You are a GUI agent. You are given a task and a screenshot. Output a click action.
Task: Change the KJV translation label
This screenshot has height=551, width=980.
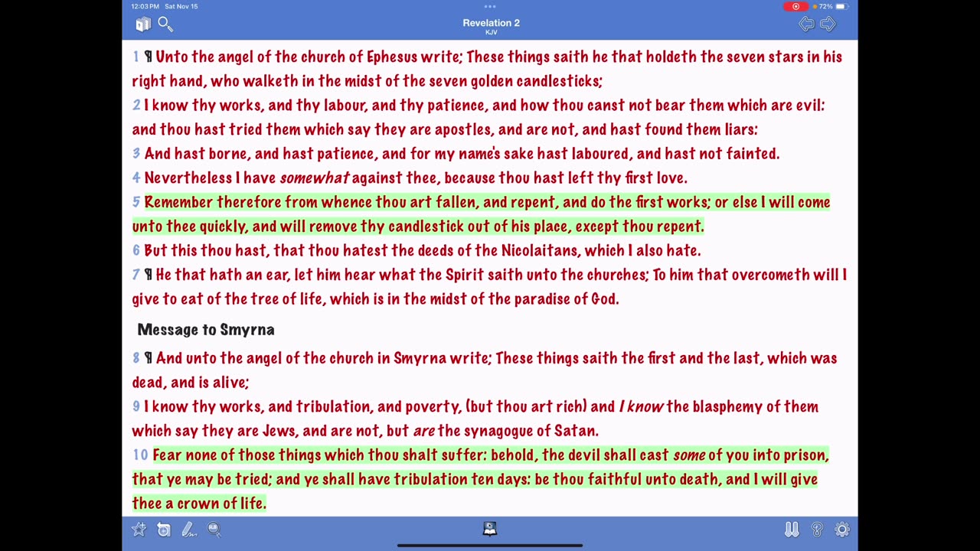pyautogui.click(x=491, y=33)
